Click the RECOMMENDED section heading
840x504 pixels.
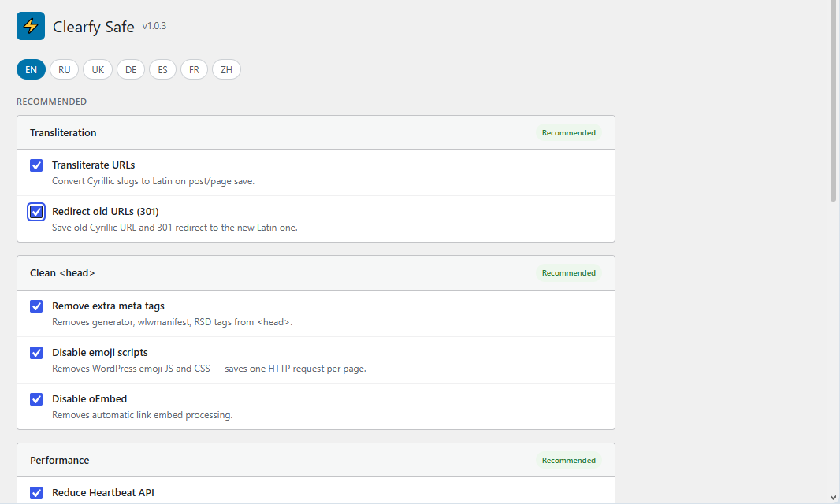[x=51, y=102]
